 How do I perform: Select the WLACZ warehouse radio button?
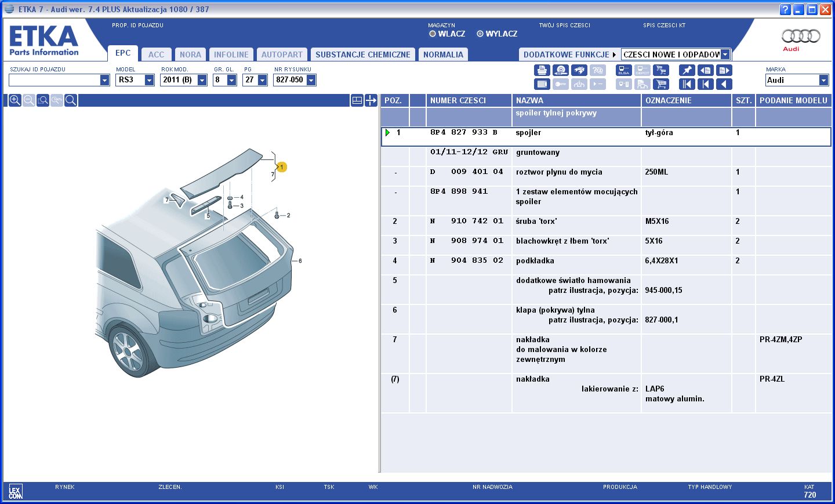pos(433,34)
